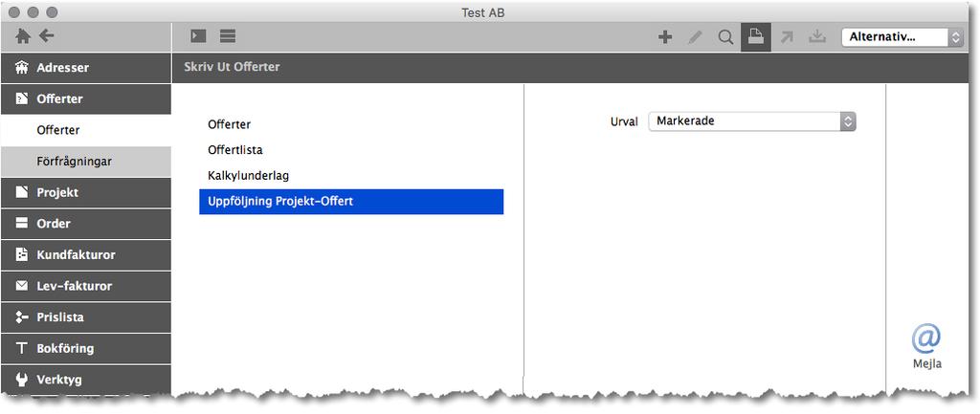The width and height of the screenshot is (980, 414).
Task: Open the Kundfakturor sidebar section
Action: pyautogui.click(x=85, y=254)
